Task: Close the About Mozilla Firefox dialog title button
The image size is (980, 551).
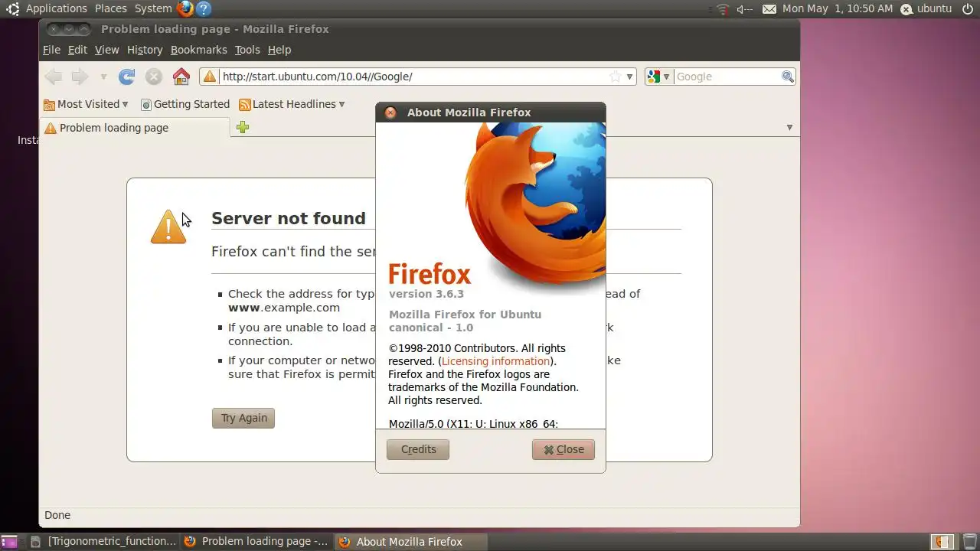Action: (390, 112)
